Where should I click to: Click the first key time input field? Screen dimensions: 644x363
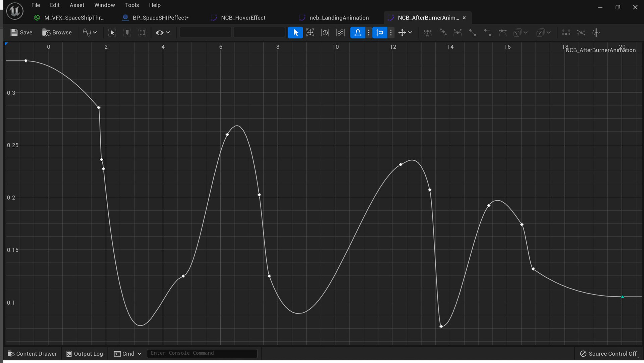(205, 33)
